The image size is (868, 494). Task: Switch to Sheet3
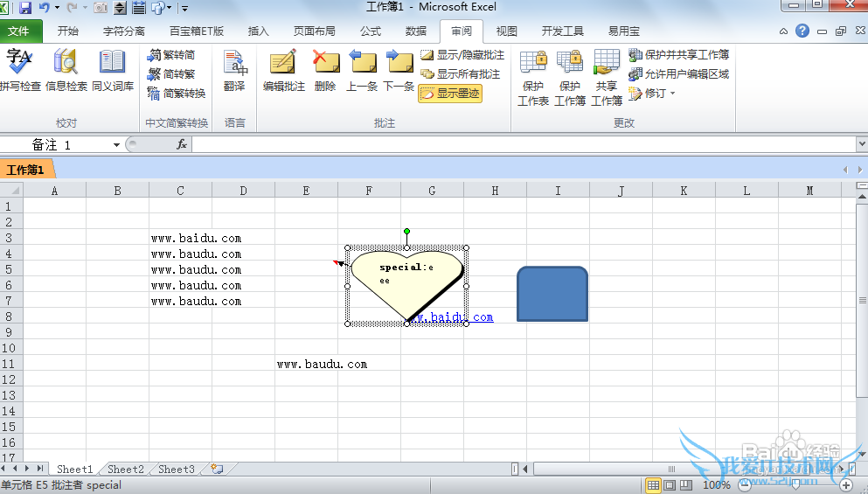pos(177,469)
